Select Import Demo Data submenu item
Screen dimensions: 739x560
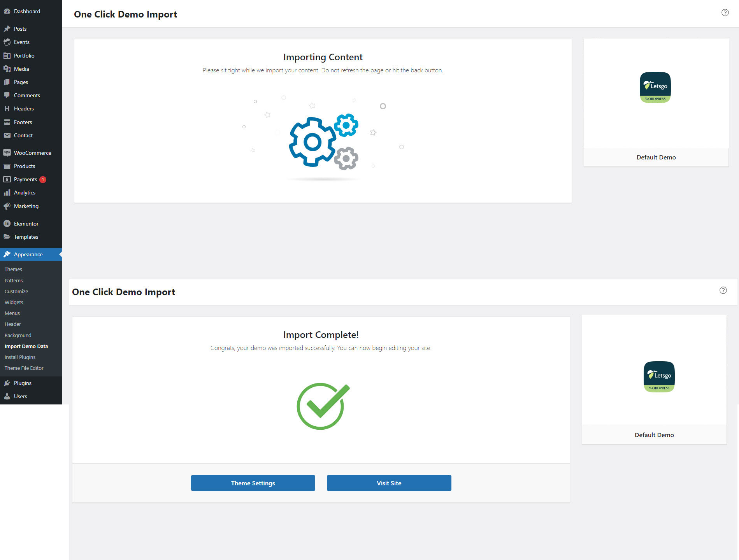pos(26,346)
